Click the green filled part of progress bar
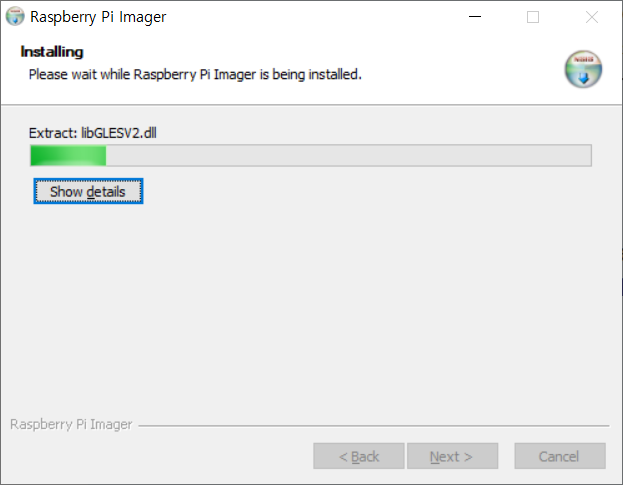623x485 pixels. [x=68, y=155]
